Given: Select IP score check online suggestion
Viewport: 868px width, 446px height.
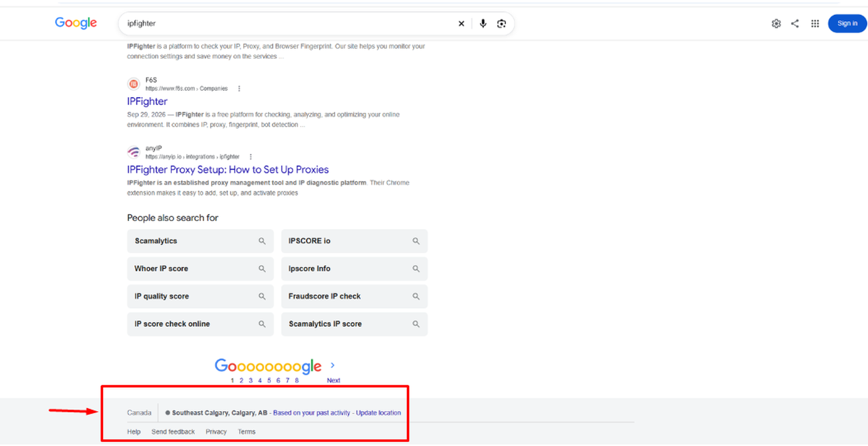Looking at the screenshot, I should coord(200,325).
